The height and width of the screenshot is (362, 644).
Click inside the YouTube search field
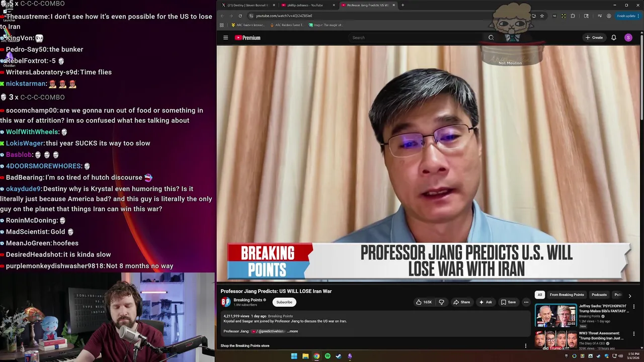click(417, 38)
